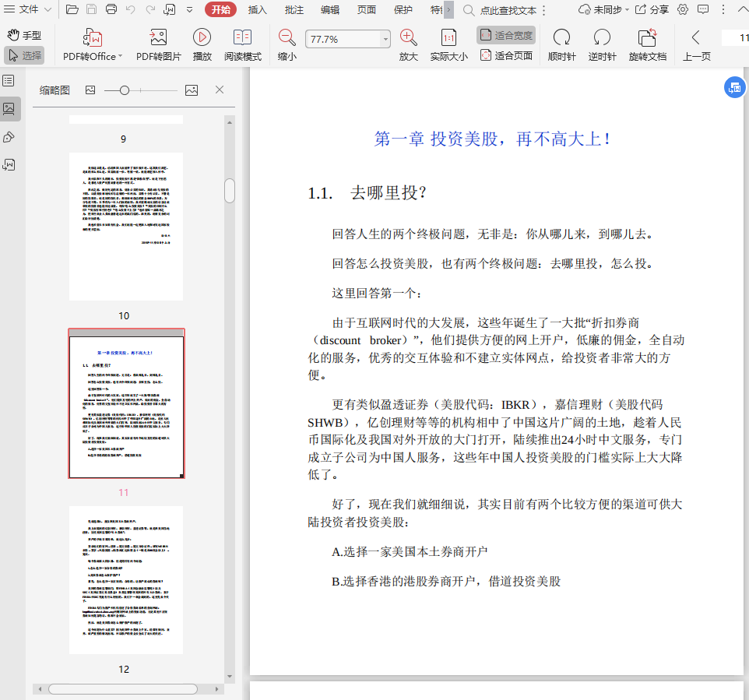
Task: Expand the 77.7% zoom level dropdown
Action: click(x=385, y=39)
